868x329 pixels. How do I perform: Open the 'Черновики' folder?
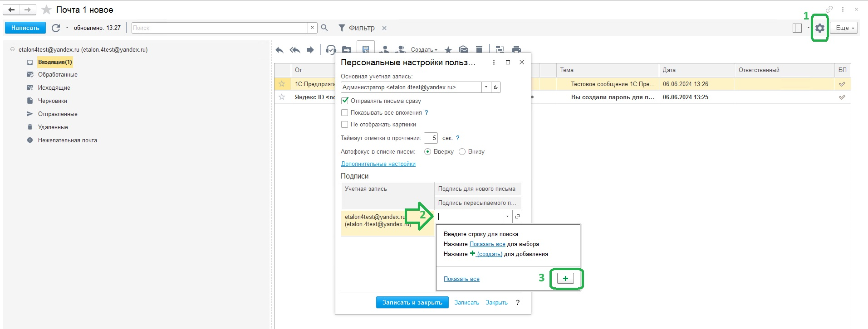click(53, 101)
